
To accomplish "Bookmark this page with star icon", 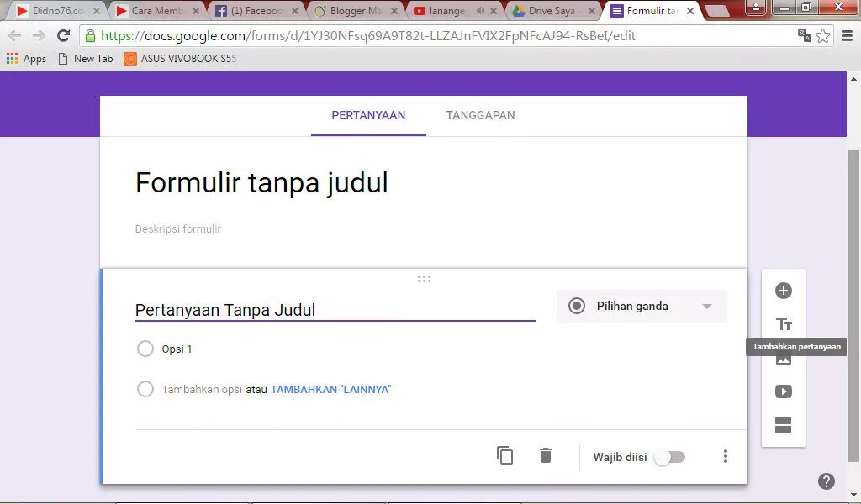I will click(822, 35).
